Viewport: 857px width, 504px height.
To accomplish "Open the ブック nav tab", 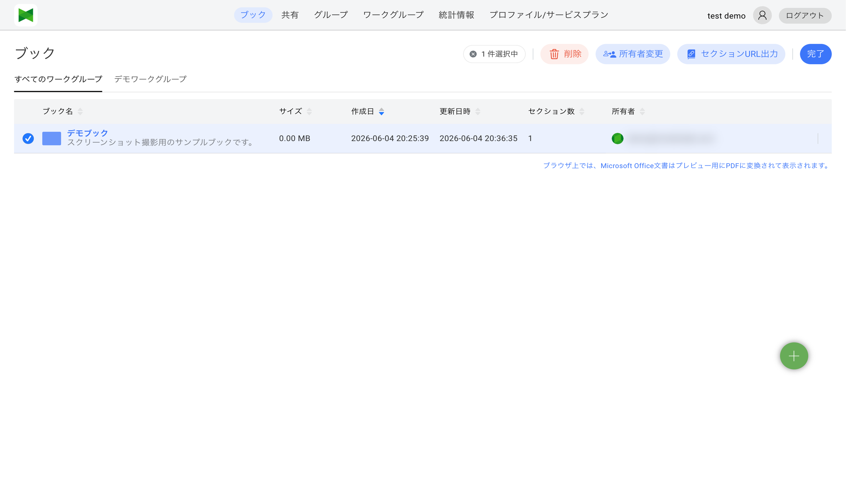I will [x=253, y=15].
